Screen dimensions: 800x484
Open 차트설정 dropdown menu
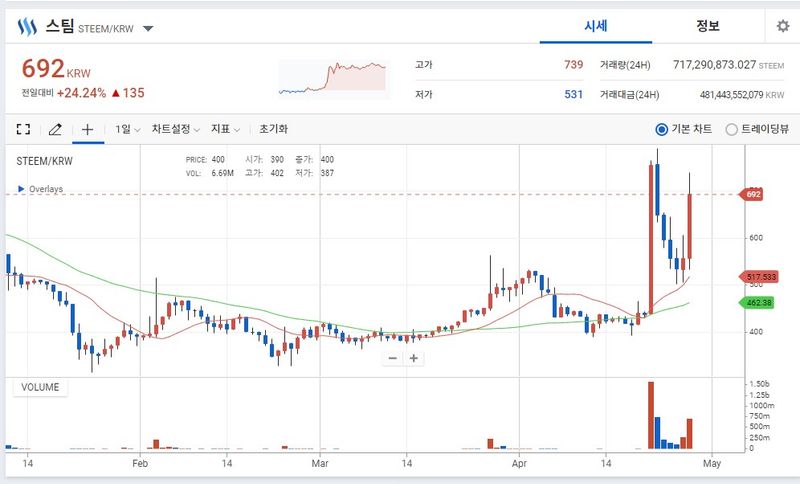pos(176,130)
